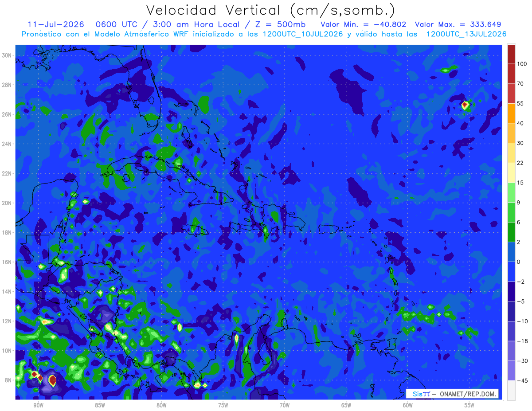Click the "40" colorbar label
This screenshot has width=532, height=411.
[520, 123]
